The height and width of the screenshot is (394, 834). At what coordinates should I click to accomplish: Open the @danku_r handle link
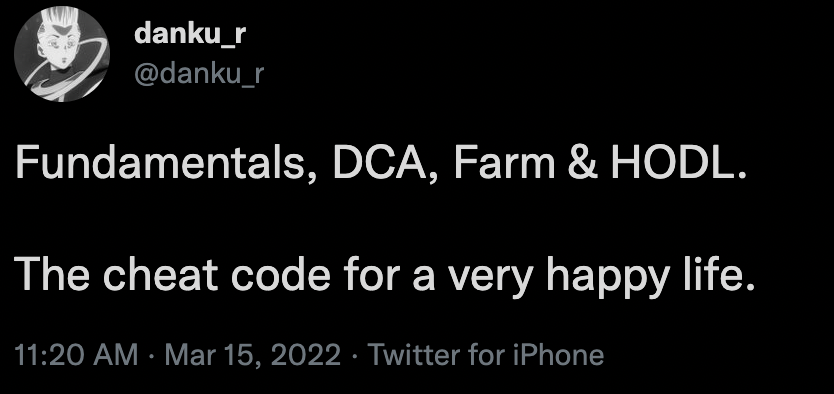tap(199, 74)
